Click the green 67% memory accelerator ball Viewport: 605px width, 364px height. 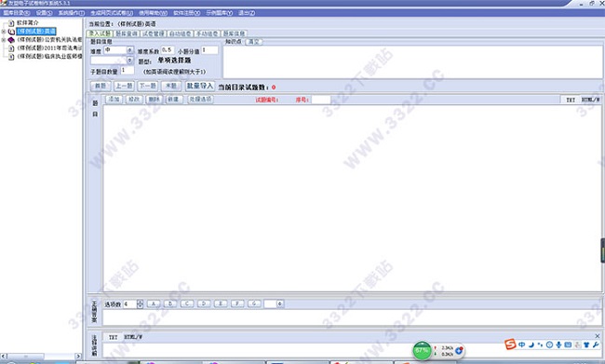point(422,350)
